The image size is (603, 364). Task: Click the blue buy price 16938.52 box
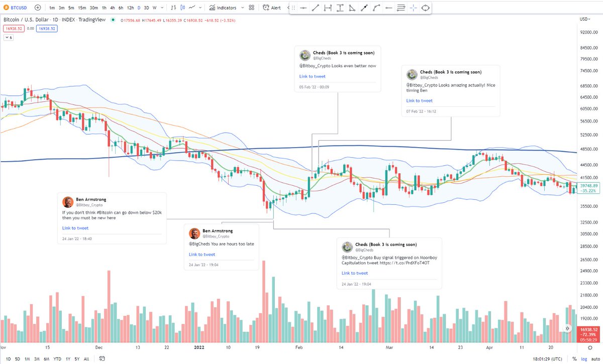(47, 29)
